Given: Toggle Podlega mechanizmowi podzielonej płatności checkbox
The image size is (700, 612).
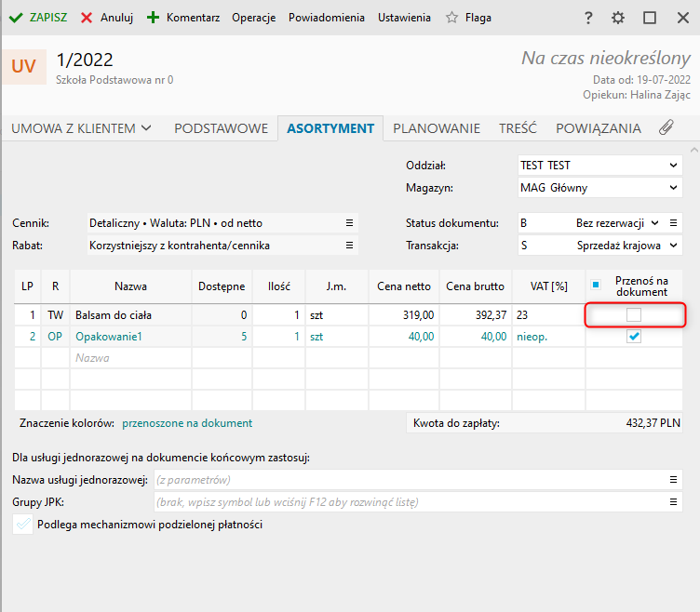Looking at the screenshot, I should [22, 525].
